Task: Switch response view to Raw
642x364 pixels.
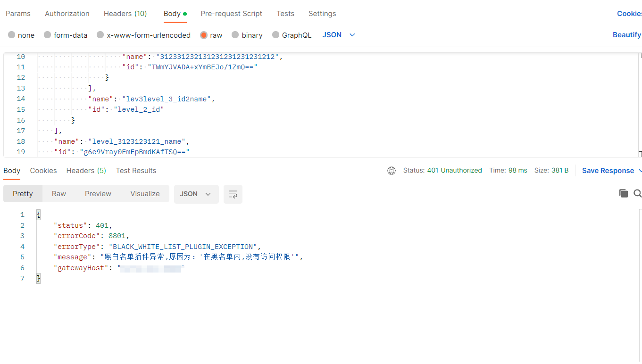Action: click(x=59, y=194)
